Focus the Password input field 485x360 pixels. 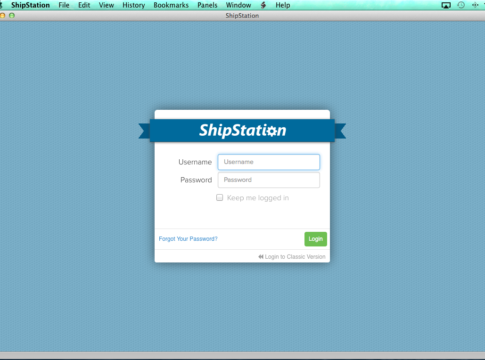tap(269, 180)
